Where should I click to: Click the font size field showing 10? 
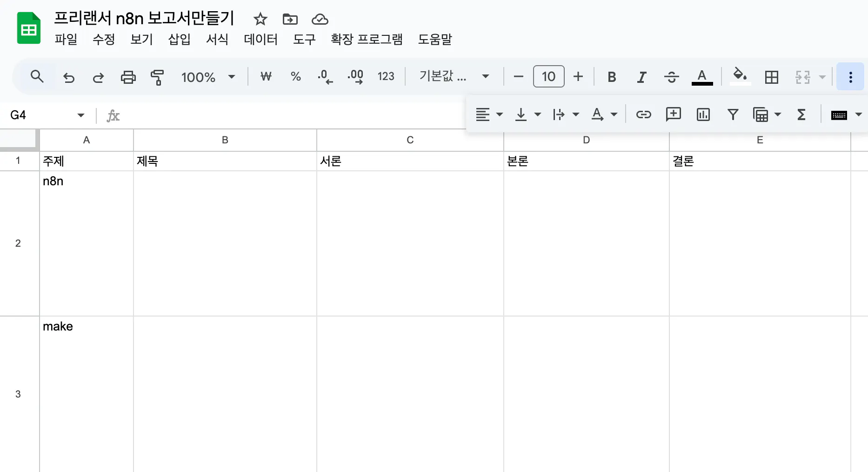point(548,76)
